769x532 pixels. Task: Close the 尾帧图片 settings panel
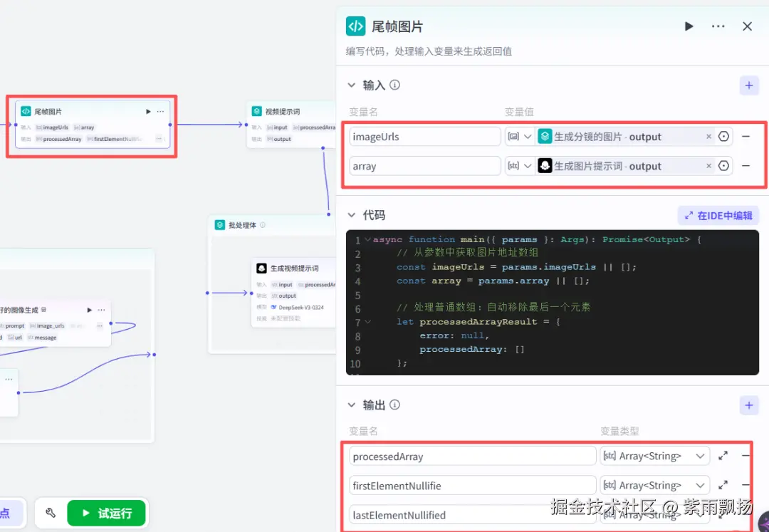[x=747, y=26]
